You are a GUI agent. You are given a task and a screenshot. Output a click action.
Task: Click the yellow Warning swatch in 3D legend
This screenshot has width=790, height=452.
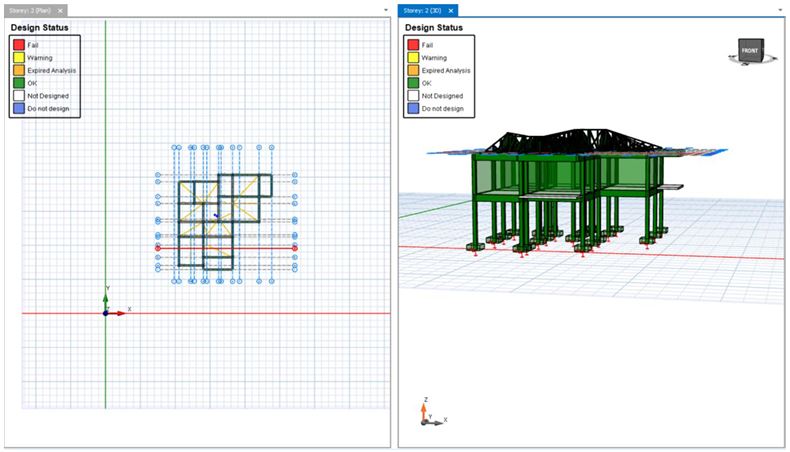[x=413, y=57]
